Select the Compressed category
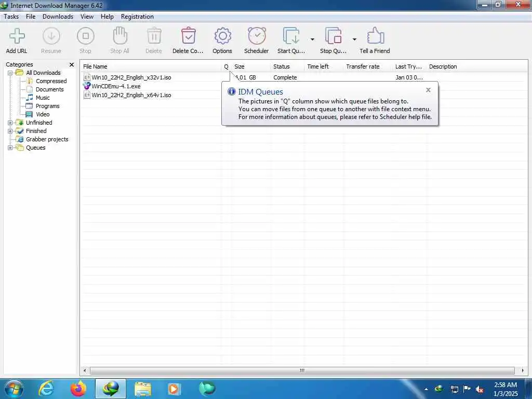The width and height of the screenshot is (532, 399). coord(51,81)
